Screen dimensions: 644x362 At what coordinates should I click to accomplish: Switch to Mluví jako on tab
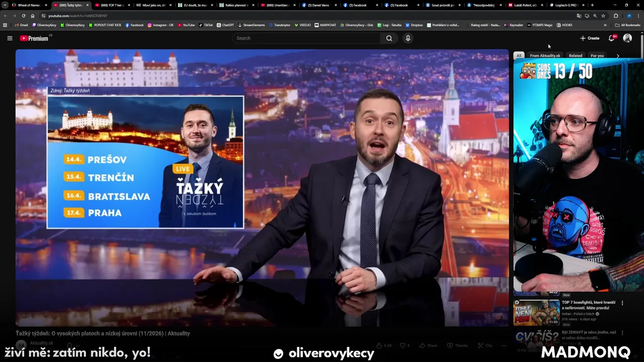[x=153, y=5]
